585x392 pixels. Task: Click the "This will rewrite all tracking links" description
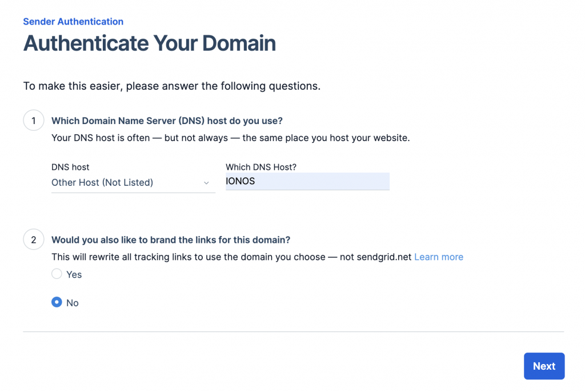(x=231, y=257)
